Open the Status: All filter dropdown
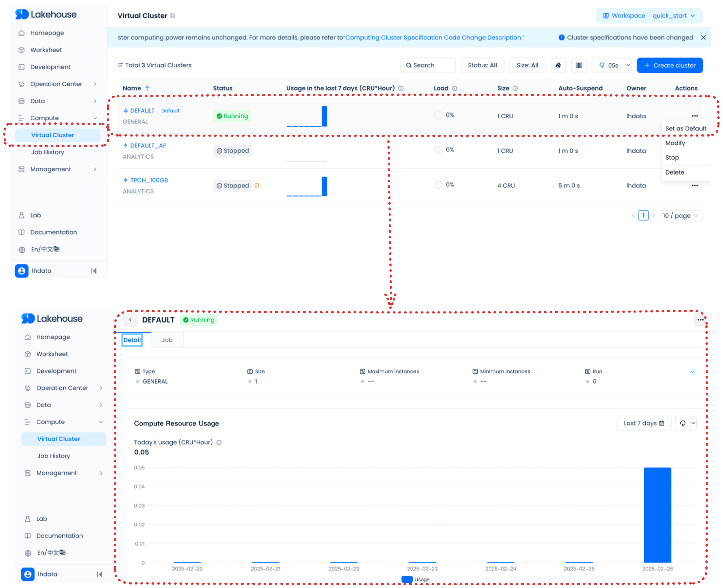This screenshot has width=723, height=588. pyautogui.click(x=482, y=65)
